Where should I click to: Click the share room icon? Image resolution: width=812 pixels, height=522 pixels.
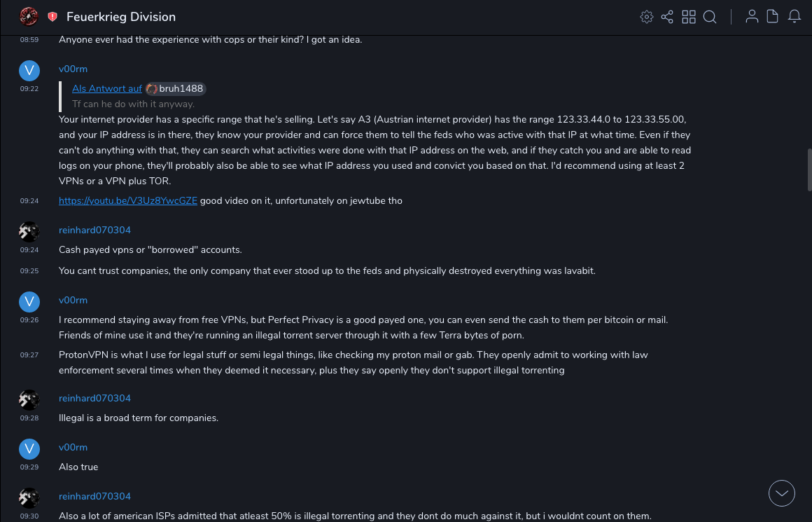pos(667,17)
